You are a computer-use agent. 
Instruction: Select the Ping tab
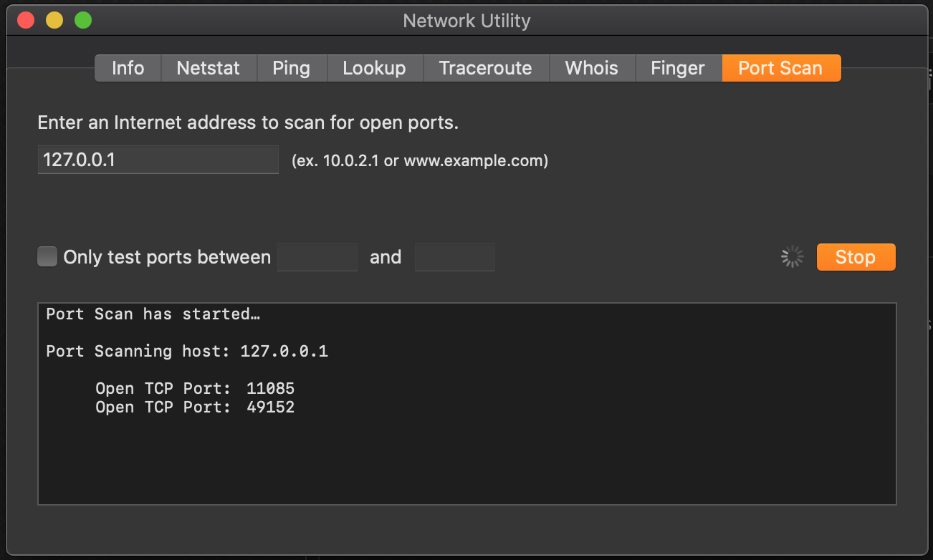click(x=292, y=68)
